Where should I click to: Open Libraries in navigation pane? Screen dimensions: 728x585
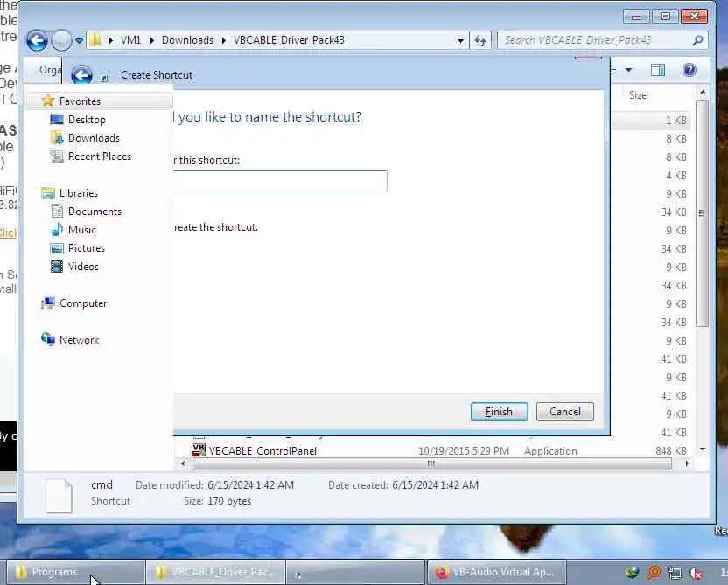[x=79, y=193]
